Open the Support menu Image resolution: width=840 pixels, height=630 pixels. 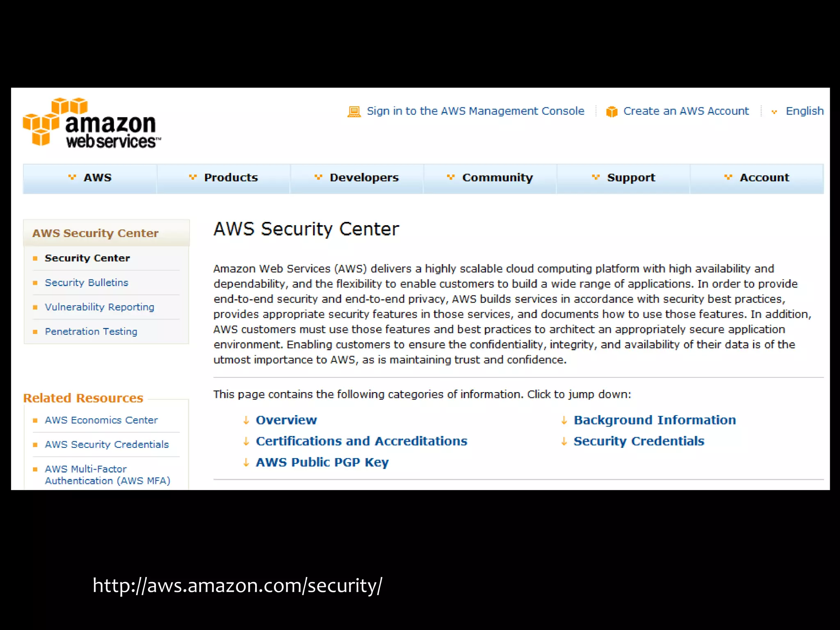pos(623,178)
